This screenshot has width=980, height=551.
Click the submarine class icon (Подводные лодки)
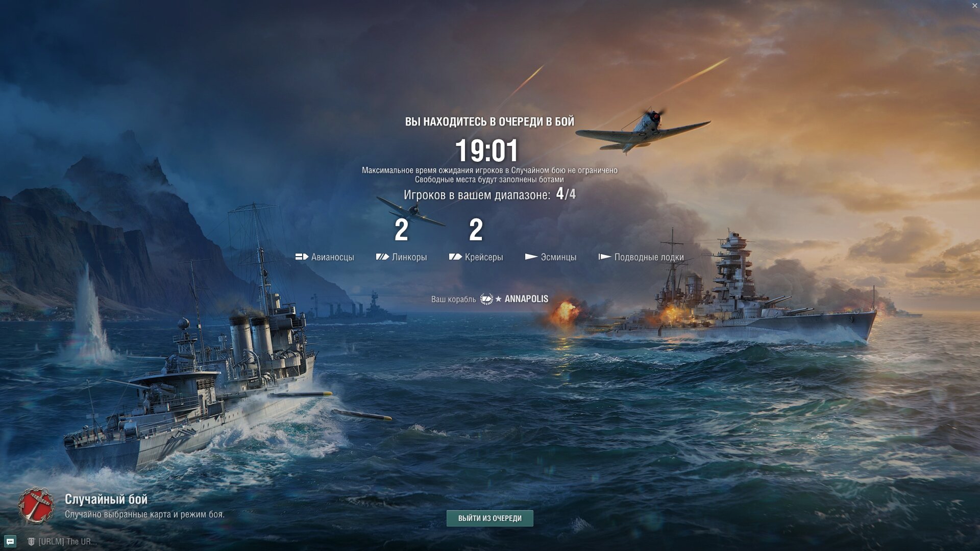point(605,257)
